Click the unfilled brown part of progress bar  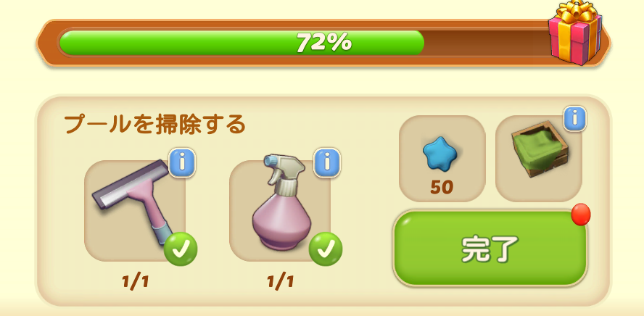click(x=487, y=42)
